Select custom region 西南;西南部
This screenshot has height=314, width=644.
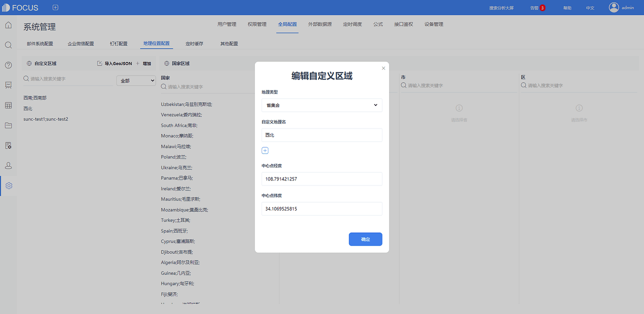(35, 98)
